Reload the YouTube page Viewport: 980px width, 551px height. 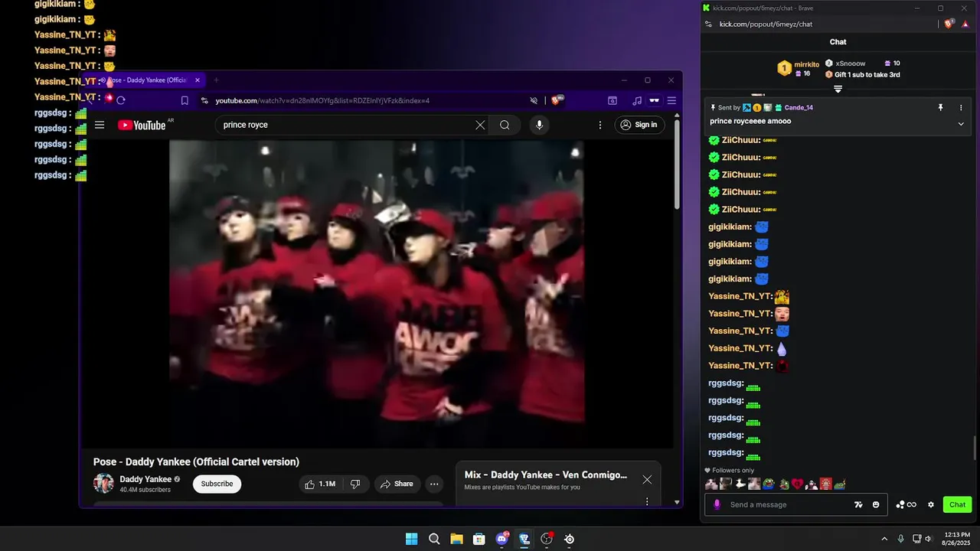[x=121, y=100]
